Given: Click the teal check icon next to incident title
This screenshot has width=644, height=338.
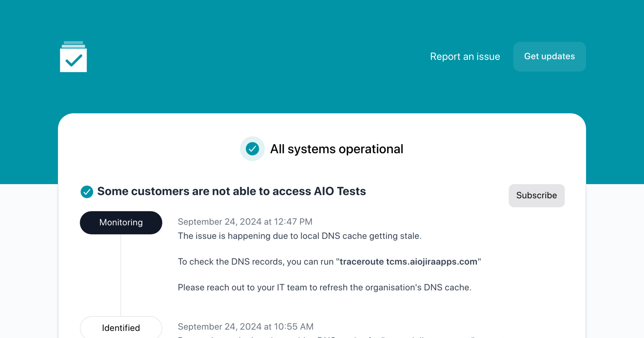Looking at the screenshot, I should click(x=87, y=192).
